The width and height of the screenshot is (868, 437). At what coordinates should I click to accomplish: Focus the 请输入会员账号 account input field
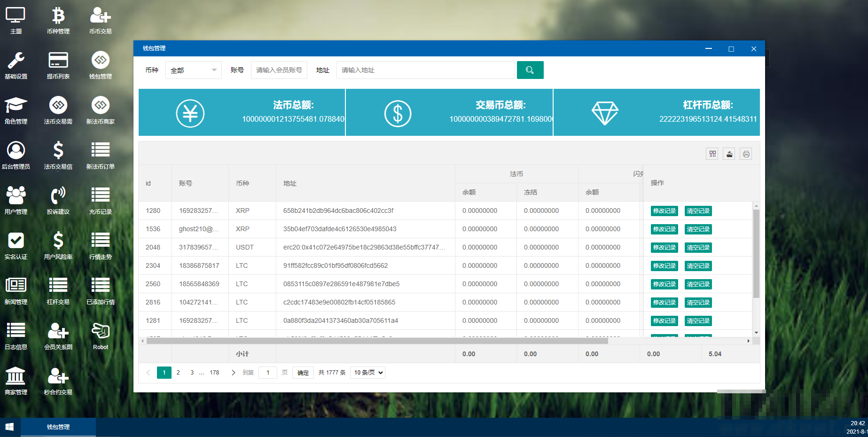(279, 70)
